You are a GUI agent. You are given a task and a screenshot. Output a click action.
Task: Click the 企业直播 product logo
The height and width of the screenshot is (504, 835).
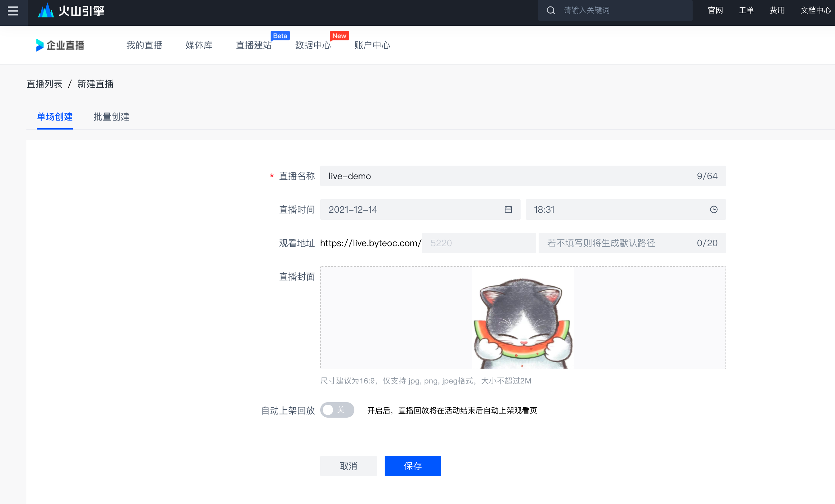pyautogui.click(x=60, y=45)
